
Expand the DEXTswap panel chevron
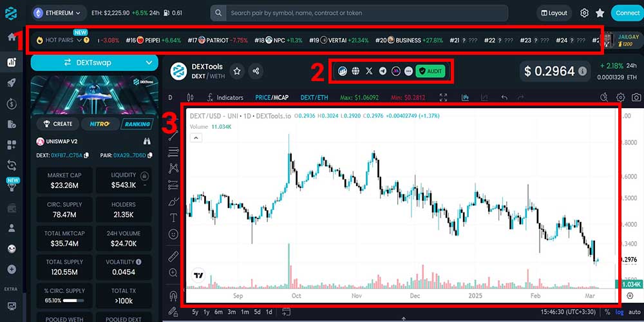click(x=149, y=63)
